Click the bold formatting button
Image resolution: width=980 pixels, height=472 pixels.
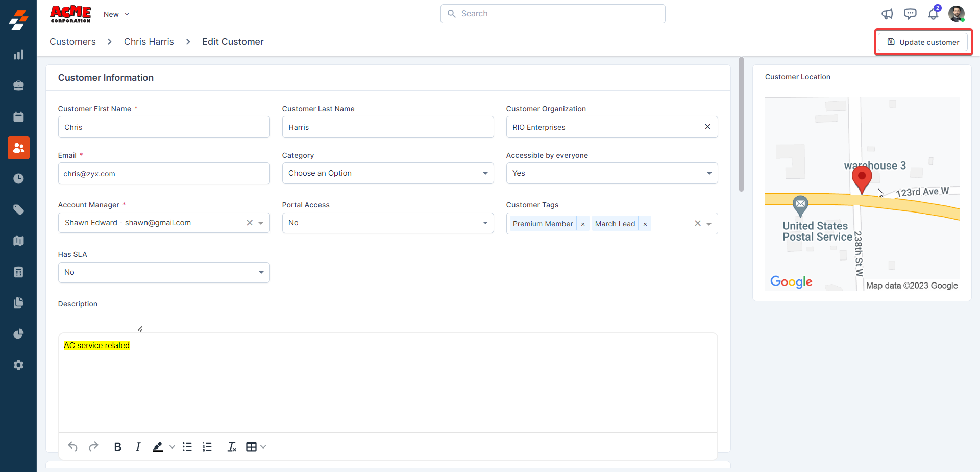pyautogui.click(x=117, y=447)
